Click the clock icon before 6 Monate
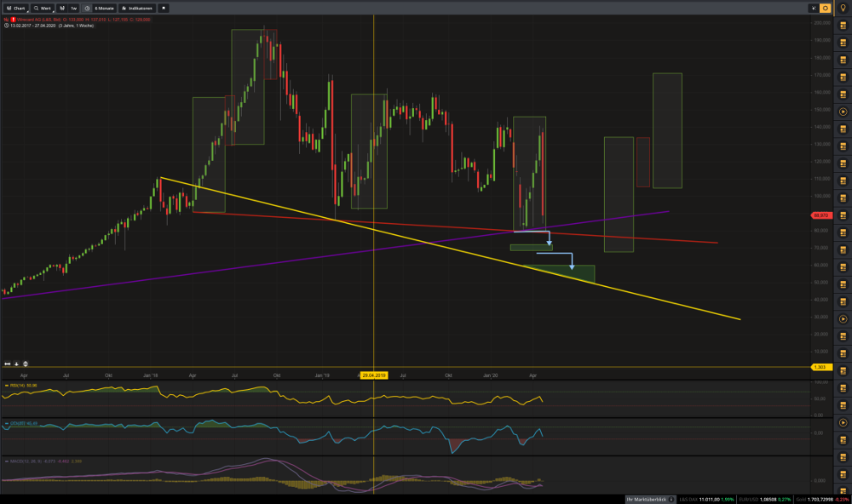Screen dimensions: 852x504 tap(87, 8)
